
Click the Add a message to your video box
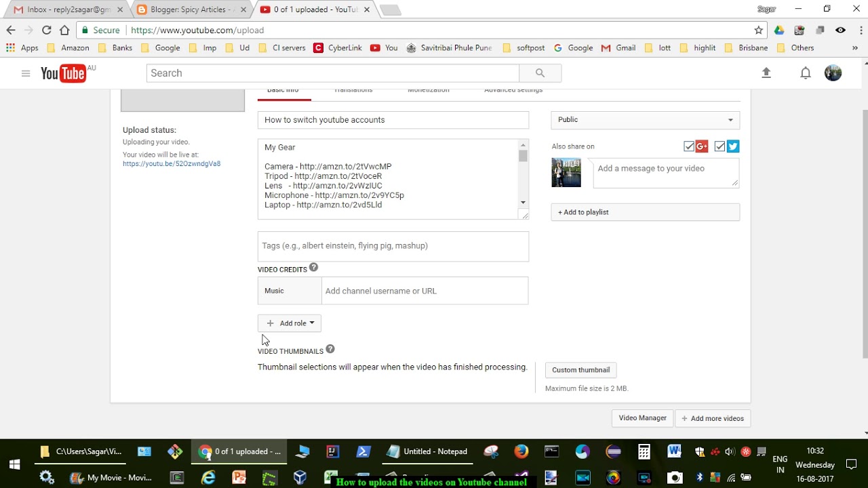(x=666, y=173)
